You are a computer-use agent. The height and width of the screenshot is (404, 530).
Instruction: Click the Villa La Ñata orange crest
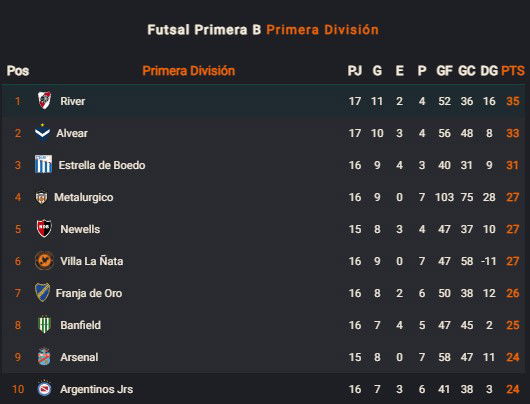pyautogui.click(x=44, y=261)
